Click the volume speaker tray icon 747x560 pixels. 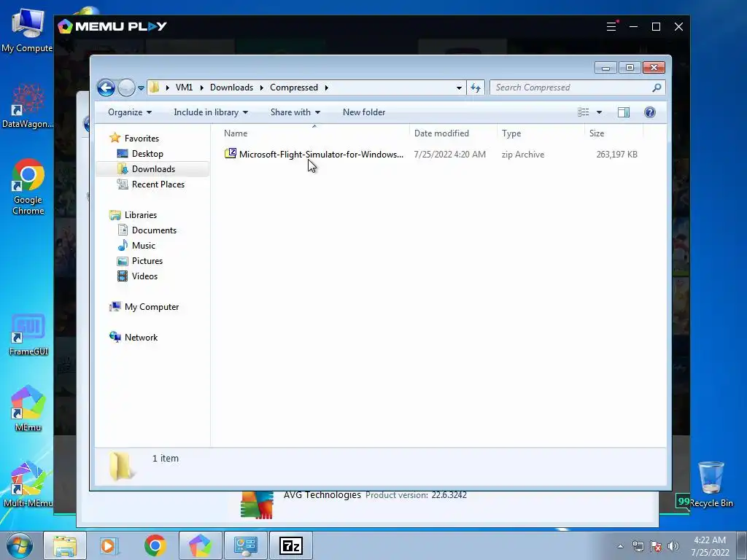[673, 546]
